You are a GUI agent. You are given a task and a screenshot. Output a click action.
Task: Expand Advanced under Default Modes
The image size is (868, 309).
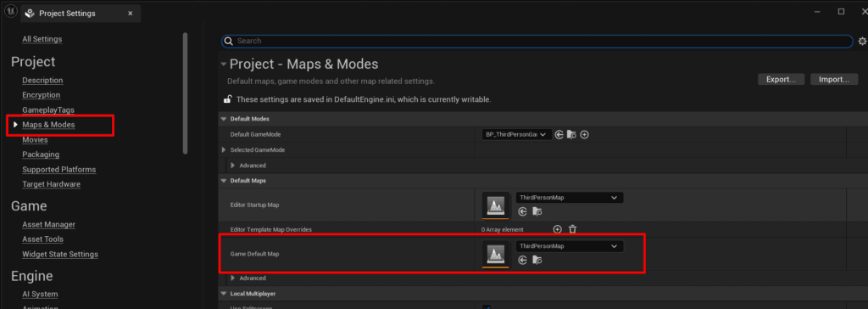232,166
